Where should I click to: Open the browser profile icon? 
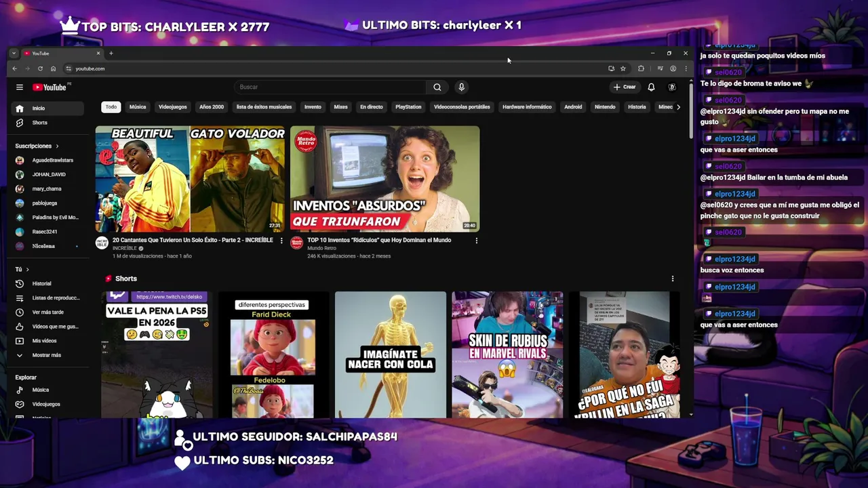click(x=673, y=68)
